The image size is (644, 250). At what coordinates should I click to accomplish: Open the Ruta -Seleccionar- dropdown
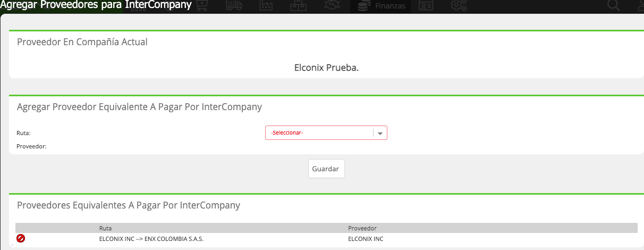[326, 132]
